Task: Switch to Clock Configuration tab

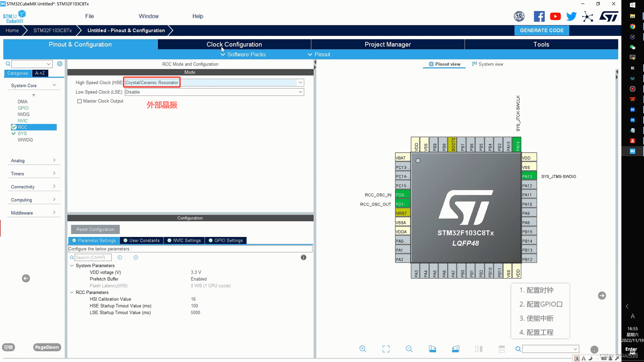Action: click(x=234, y=44)
